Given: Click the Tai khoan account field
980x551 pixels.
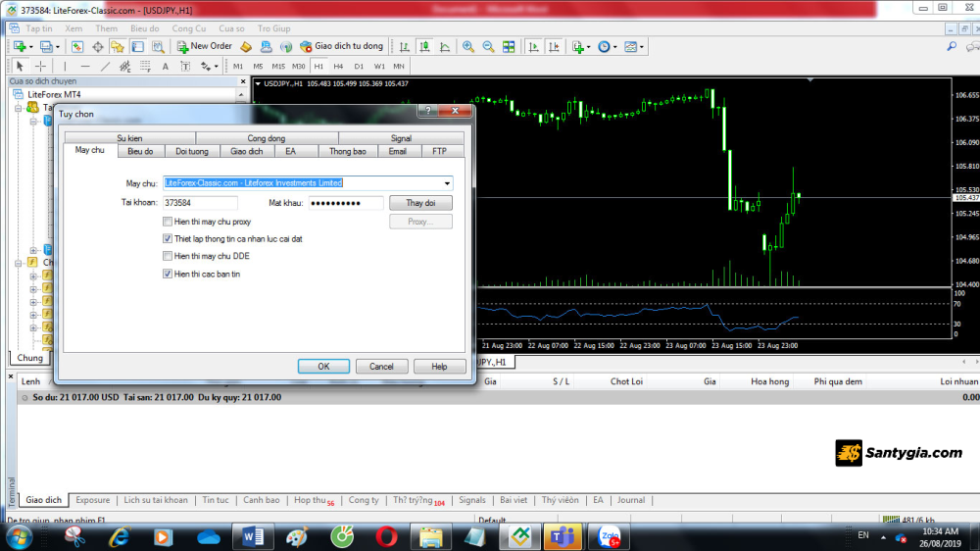Looking at the screenshot, I should point(200,203).
